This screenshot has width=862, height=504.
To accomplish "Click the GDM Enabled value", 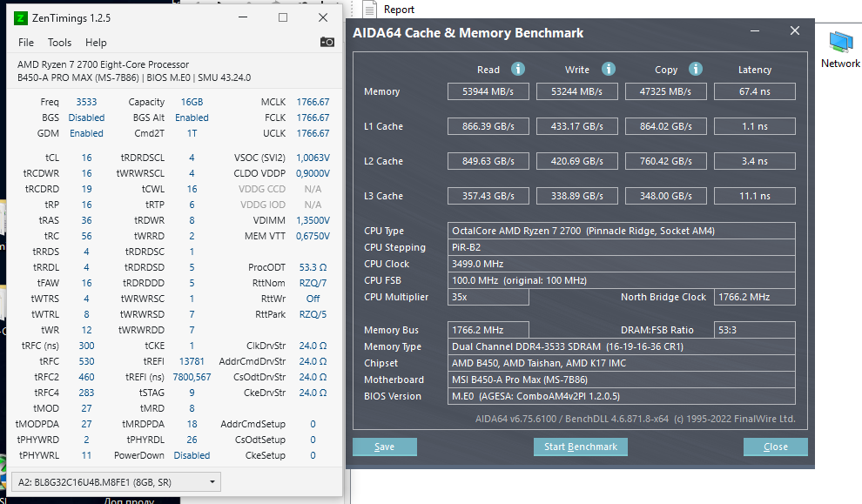I will coord(86,133).
